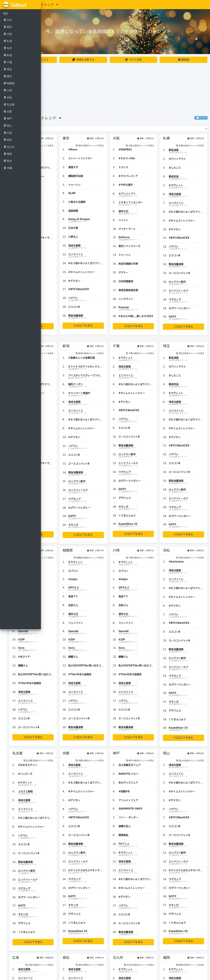This screenshot has width=210, height=980.
Task: Click the history icon in the 京都 card
Action: pos(77,760)
